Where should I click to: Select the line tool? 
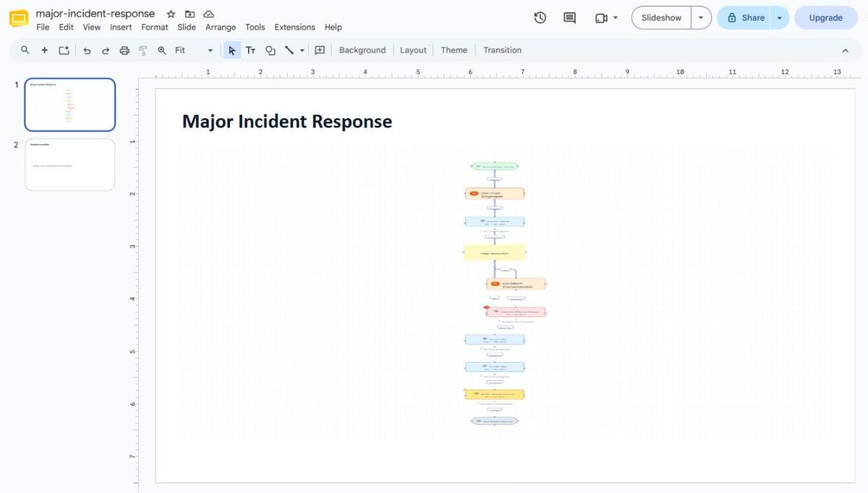click(289, 50)
